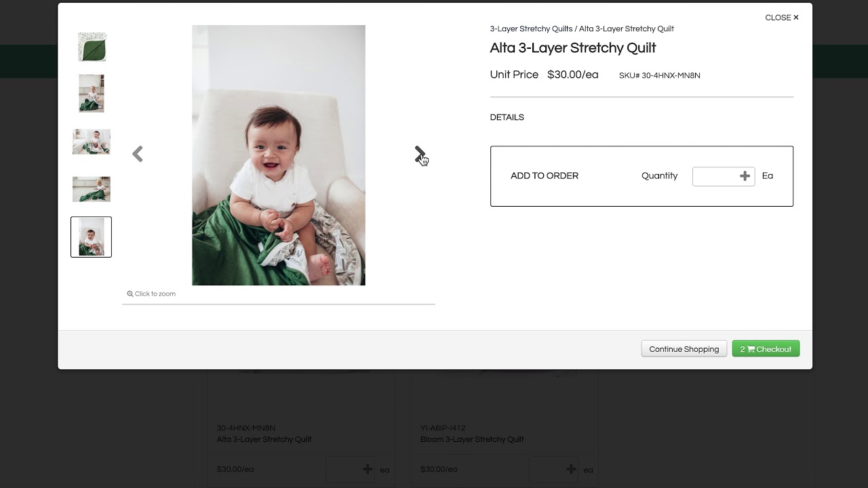This screenshot has height=488, width=868.
Task: Select the first thumbnail of green folded quilt
Action: point(92,47)
